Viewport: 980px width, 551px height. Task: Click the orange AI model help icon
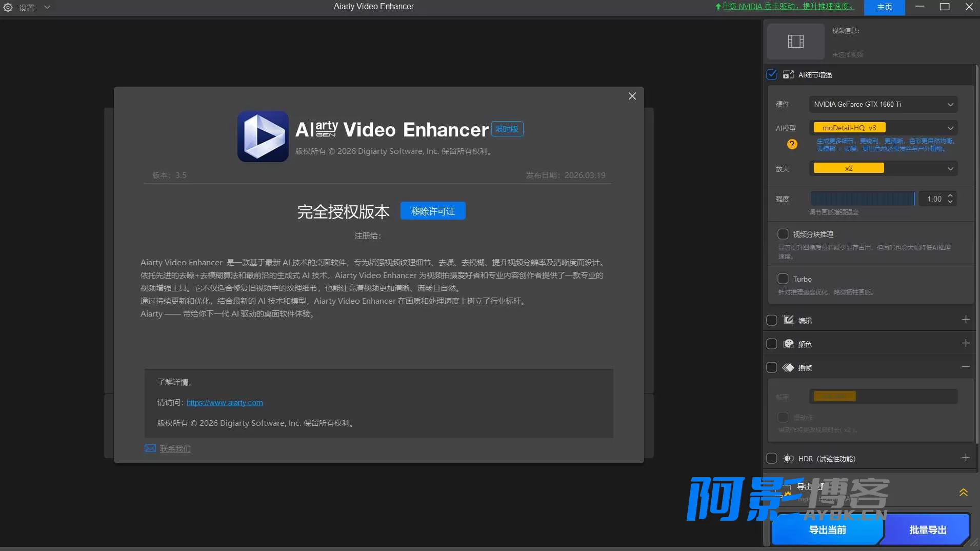coord(792,144)
